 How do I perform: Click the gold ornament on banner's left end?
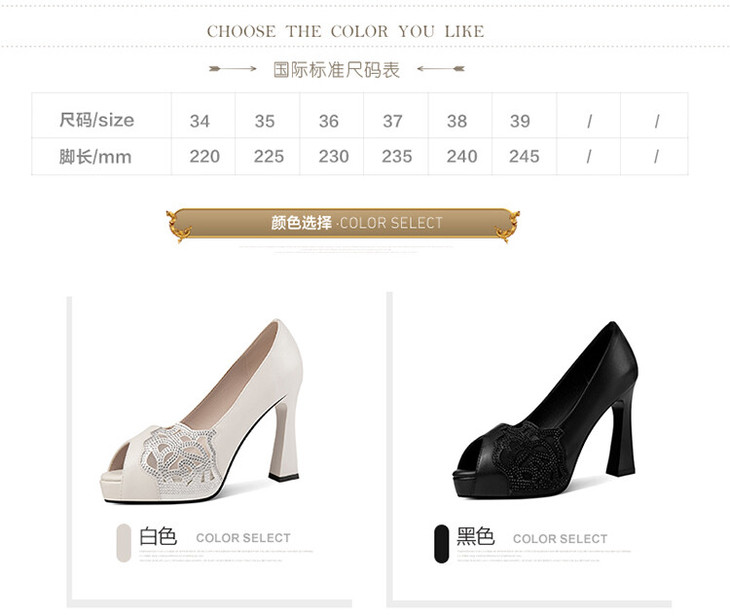point(179,226)
